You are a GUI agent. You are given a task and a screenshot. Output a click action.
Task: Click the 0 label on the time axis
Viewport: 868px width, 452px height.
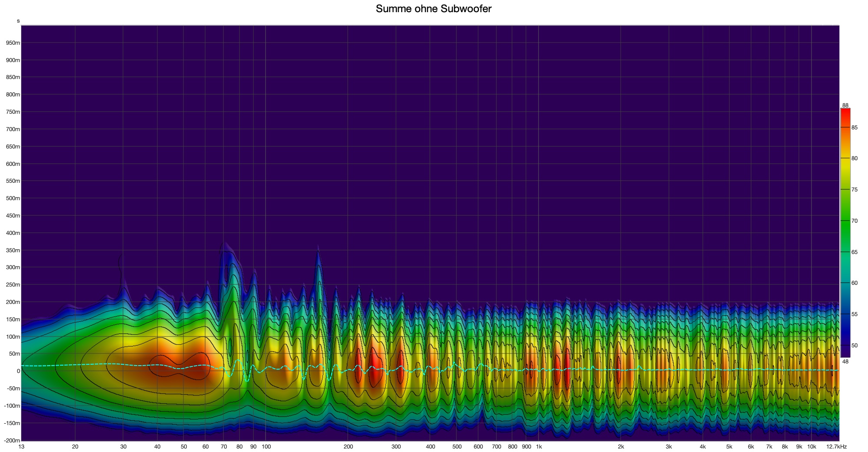click(18, 371)
